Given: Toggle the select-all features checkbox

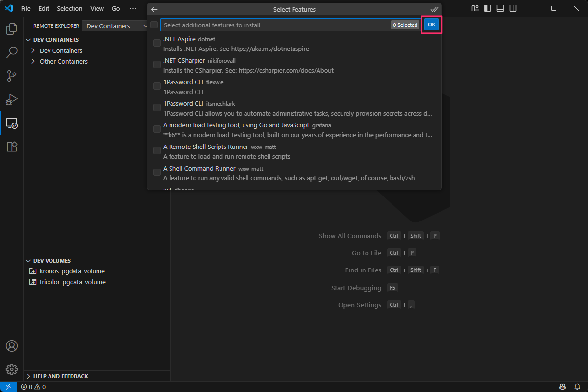Looking at the screenshot, I should click(154, 25).
